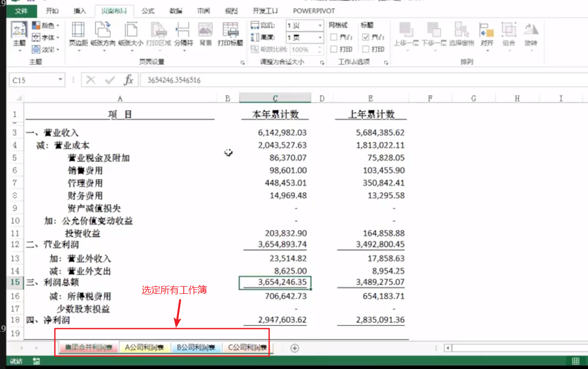The width and height of the screenshot is (588, 369).
Task: Click the Insert Function fx icon
Action: point(129,80)
